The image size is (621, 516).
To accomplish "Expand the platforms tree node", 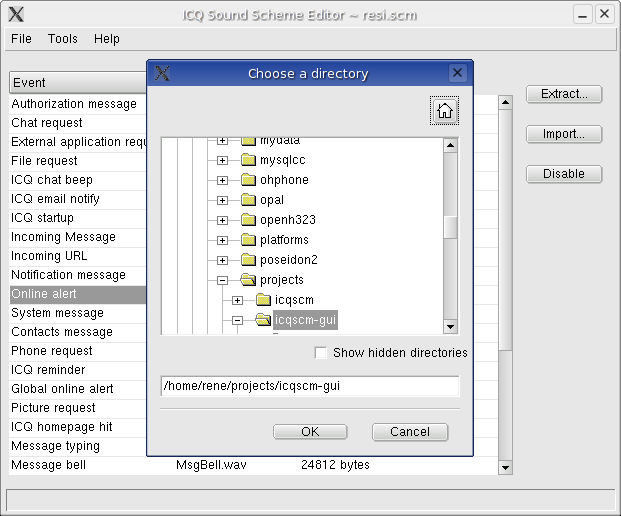I will click(222, 240).
